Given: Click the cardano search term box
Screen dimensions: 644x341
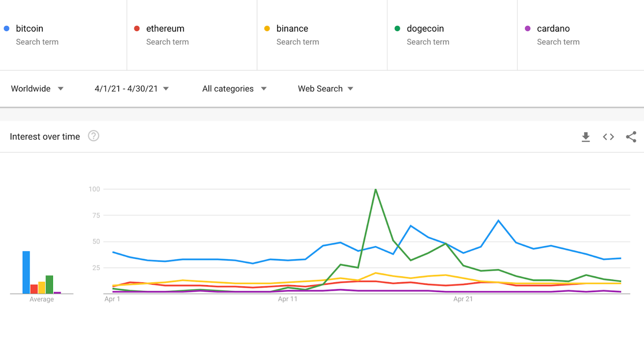Looking at the screenshot, I should [x=581, y=35].
